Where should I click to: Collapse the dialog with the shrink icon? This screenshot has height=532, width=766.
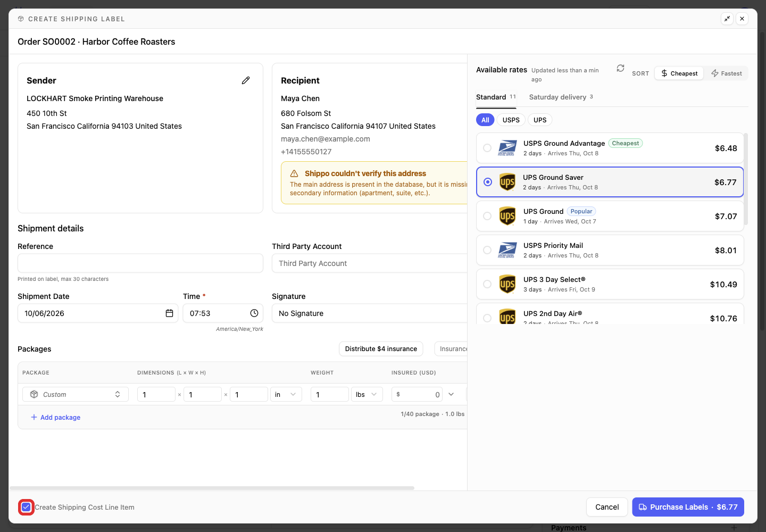tap(727, 19)
